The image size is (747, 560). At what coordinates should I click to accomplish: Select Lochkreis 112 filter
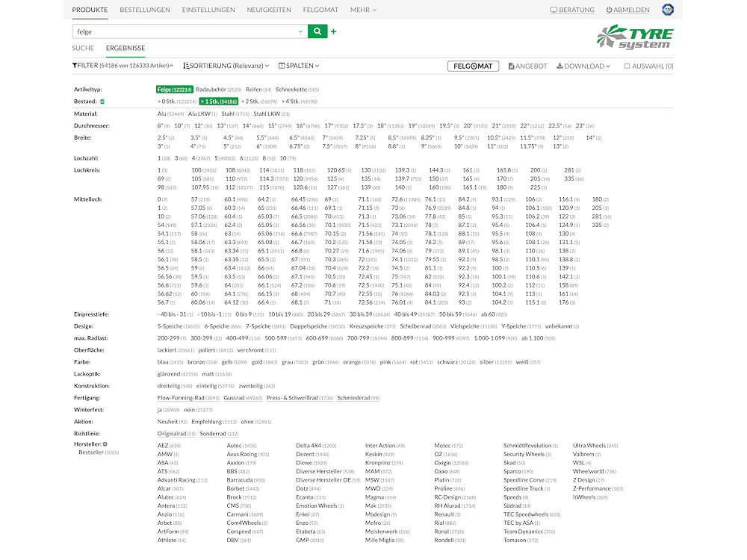pyautogui.click(x=239, y=187)
